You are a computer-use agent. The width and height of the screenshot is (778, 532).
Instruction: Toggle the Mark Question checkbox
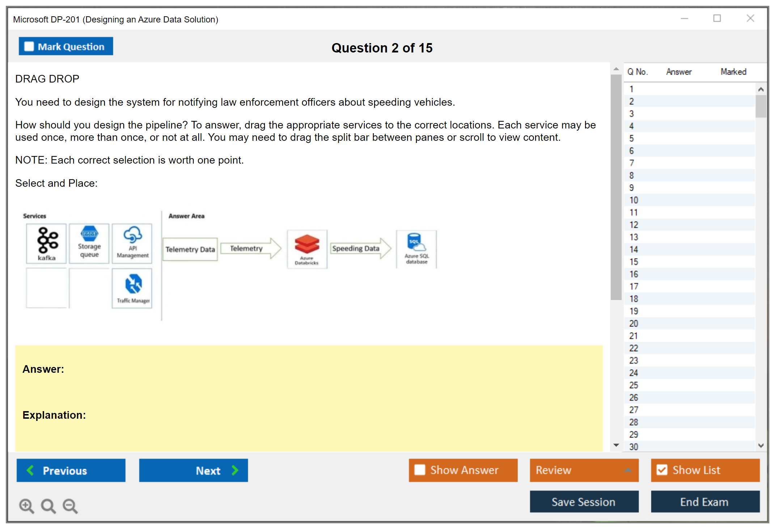click(29, 46)
